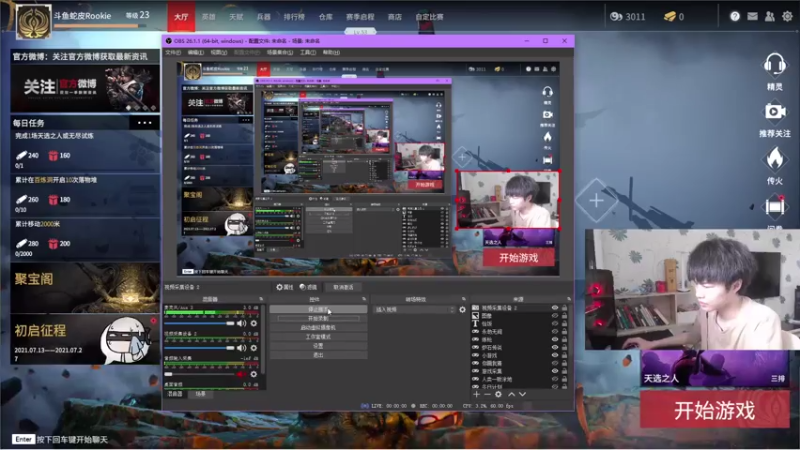Open the film replay icon below 传火
This screenshot has width=800, height=450.
pyautogui.click(x=774, y=207)
